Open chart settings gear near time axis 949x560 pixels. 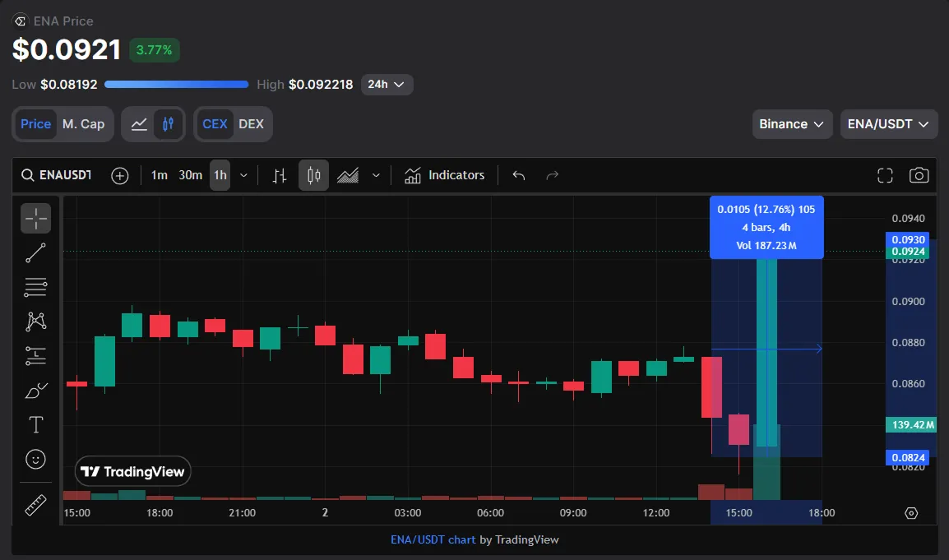[x=911, y=513]
